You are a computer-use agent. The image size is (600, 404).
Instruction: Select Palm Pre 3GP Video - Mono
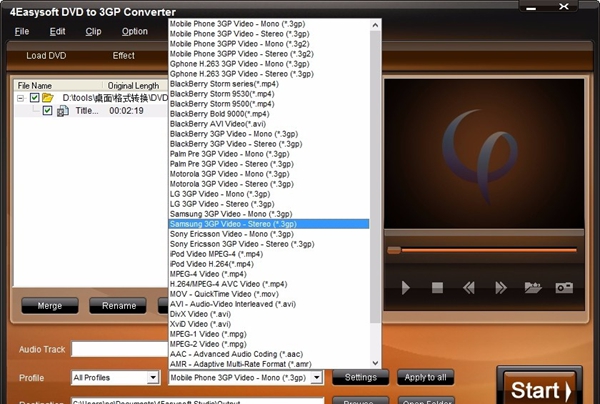[269, 154]
